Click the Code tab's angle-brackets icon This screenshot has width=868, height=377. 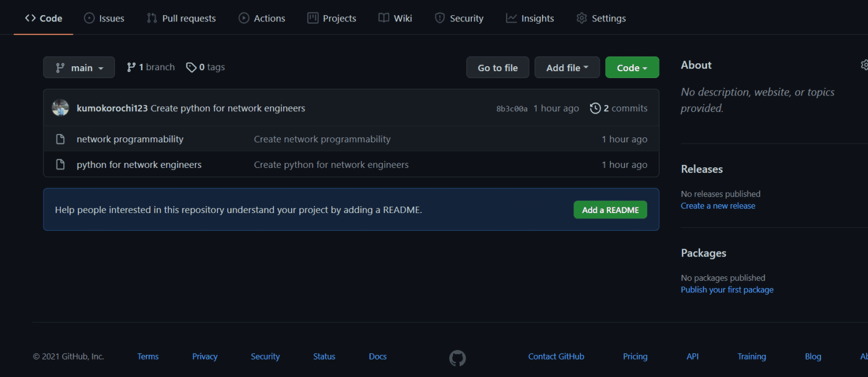pos(31,18)
